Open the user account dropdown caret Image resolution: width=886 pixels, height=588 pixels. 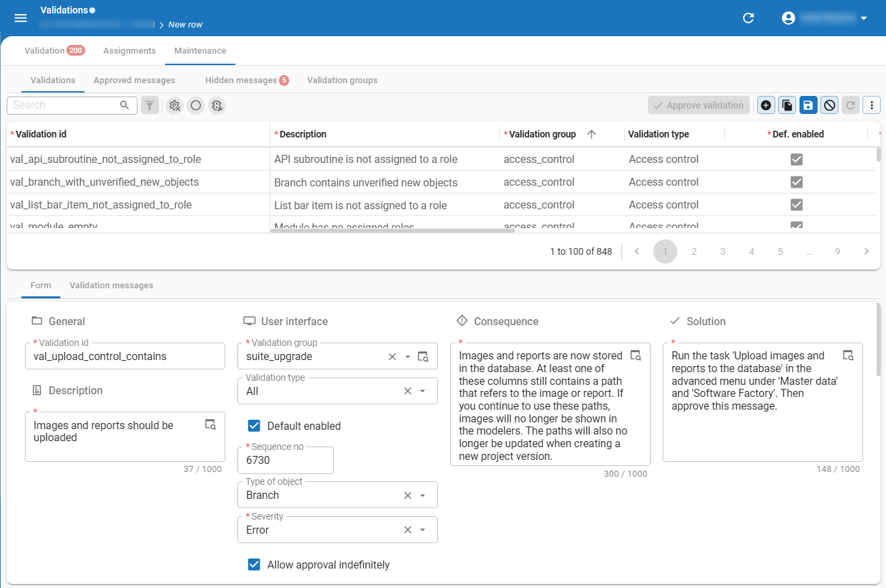coord(864,18)
